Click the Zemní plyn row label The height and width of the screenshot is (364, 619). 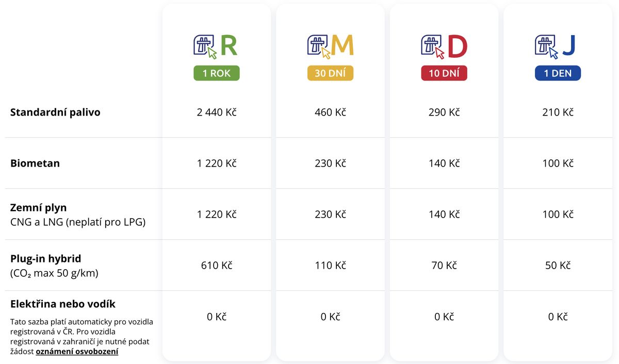(39, 208)
